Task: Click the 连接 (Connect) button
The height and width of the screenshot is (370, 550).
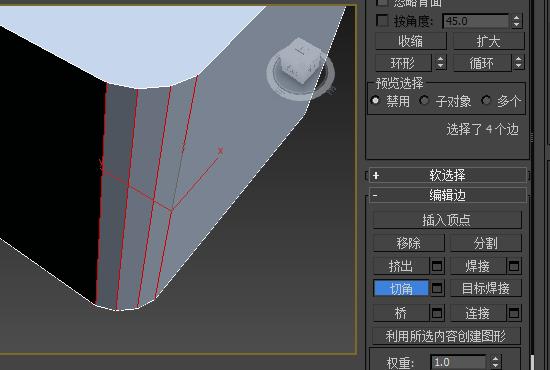Action: pyautogui.click(x=478, y=313)
